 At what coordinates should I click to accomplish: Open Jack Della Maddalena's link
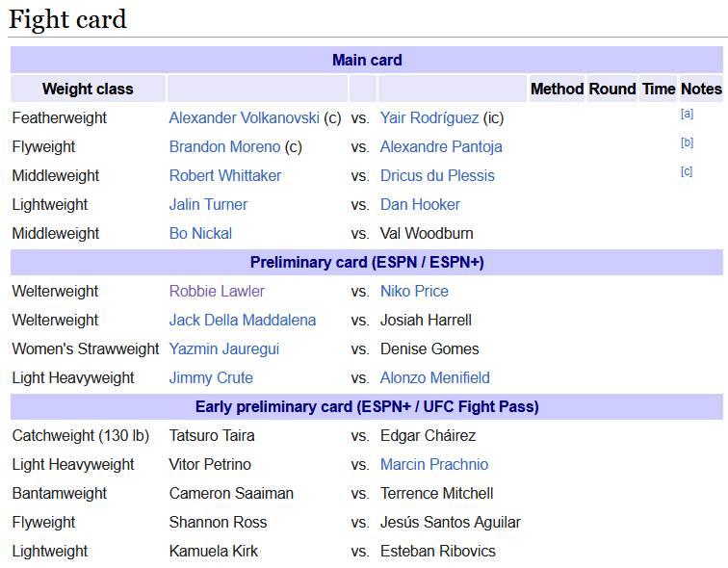pyautogui.click(x=242, y=320)
